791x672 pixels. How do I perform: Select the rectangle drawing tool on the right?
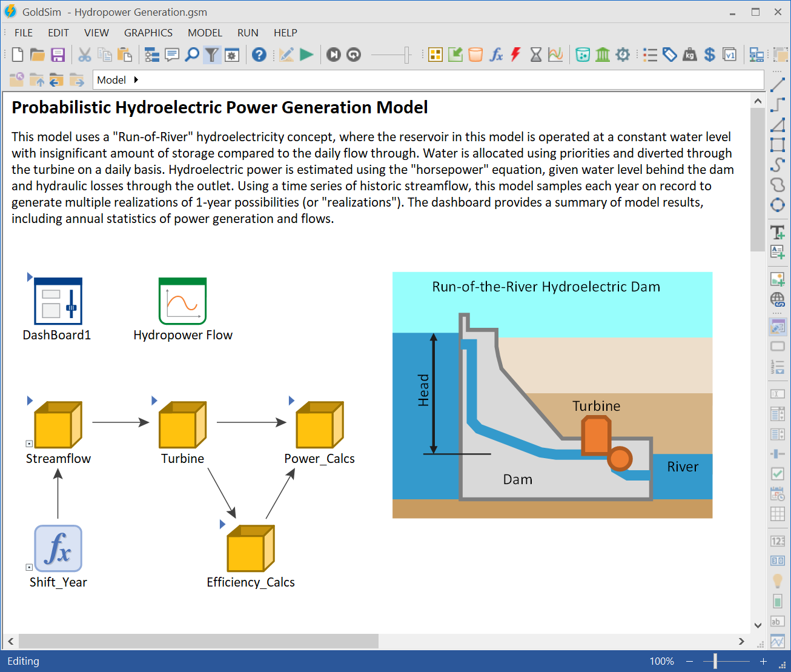[778, 145]
